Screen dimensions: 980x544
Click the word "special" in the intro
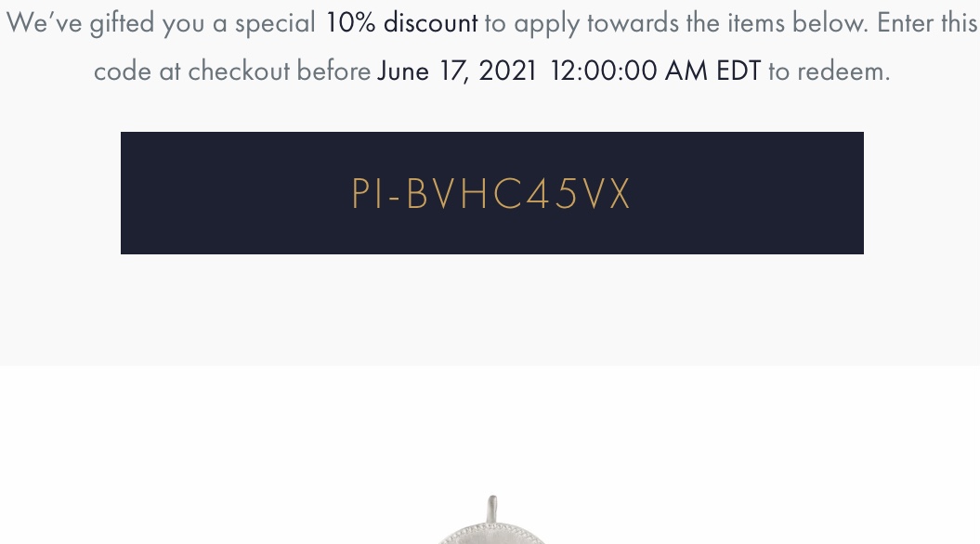coord(275,23)
